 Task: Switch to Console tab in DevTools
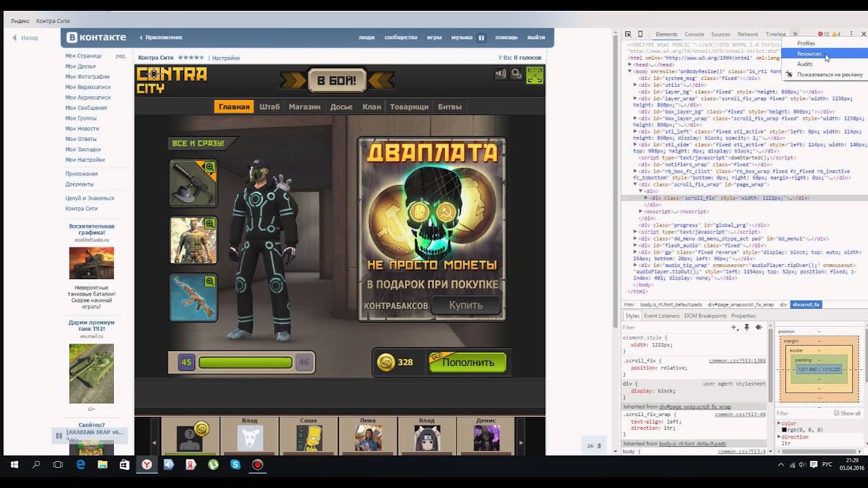[694, 34]
